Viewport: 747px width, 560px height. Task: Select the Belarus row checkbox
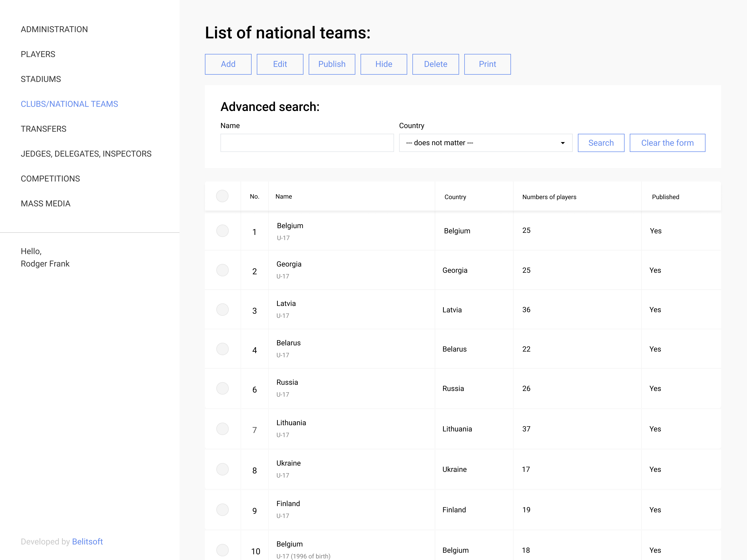tap(223, 349)
